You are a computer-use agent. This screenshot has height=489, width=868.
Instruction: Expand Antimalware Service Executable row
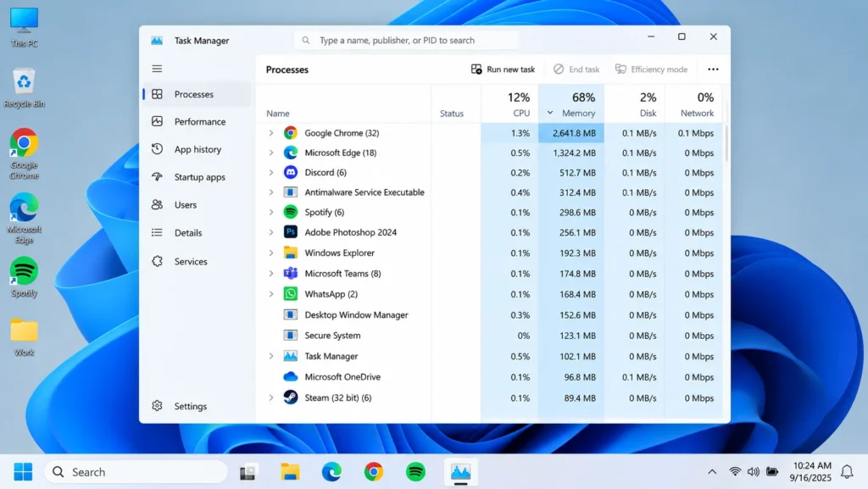(x=271, y=192)
